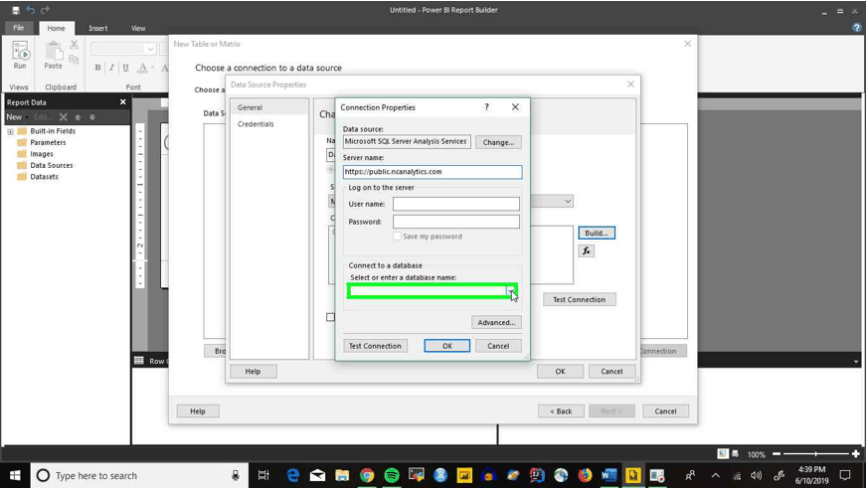Expand the Built-in Fields tree node

tap(10, 131)
